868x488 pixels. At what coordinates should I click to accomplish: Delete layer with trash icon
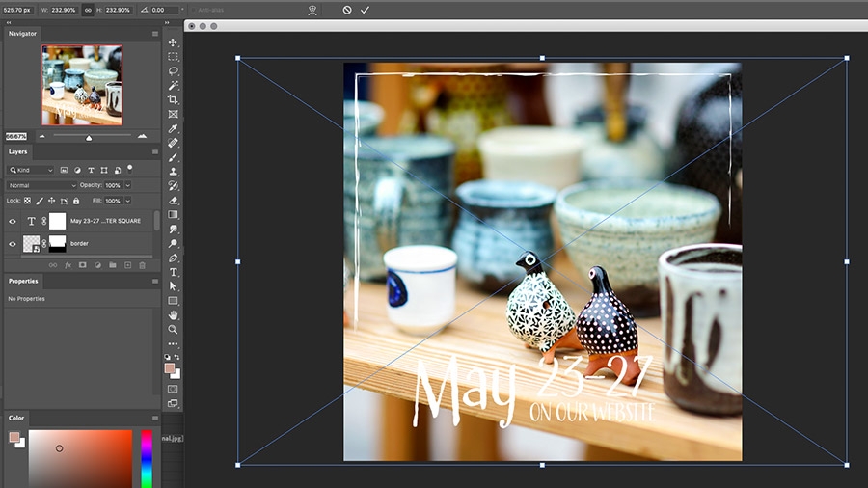pyautogui.click(x=143, y=265)
